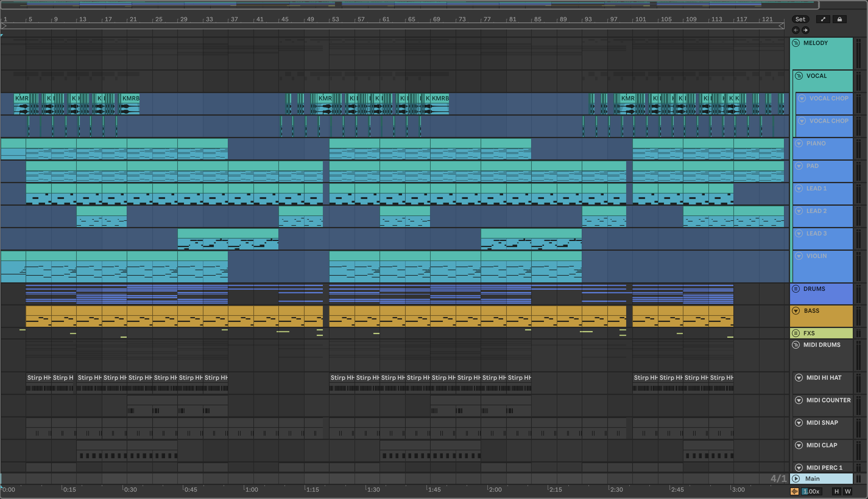This screenshot has height=499, width=868.
Task: Click the 1.00x zoom field
Action: 811,491
